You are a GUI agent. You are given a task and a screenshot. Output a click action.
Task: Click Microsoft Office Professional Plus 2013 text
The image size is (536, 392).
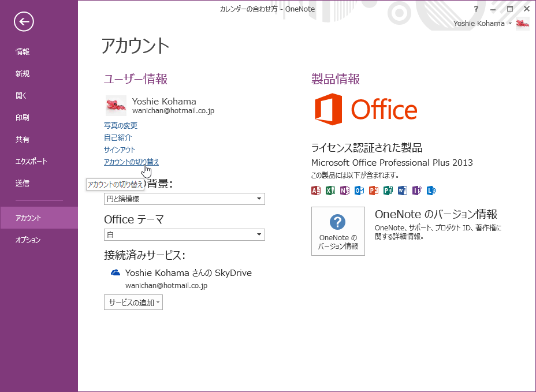[x=392, y=162]
